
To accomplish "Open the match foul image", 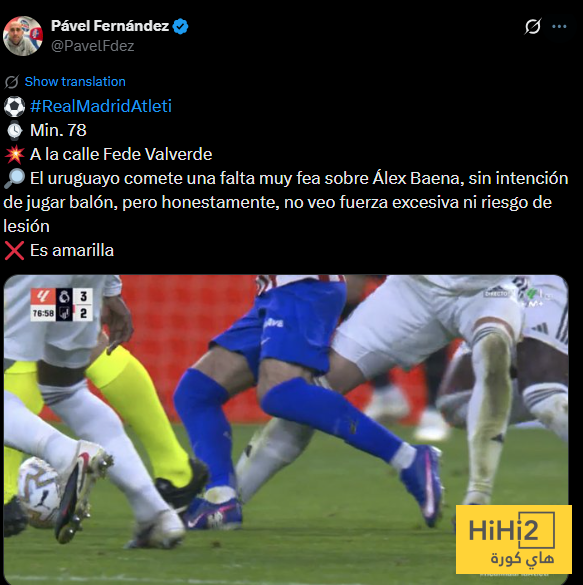I will coord(286,429).
